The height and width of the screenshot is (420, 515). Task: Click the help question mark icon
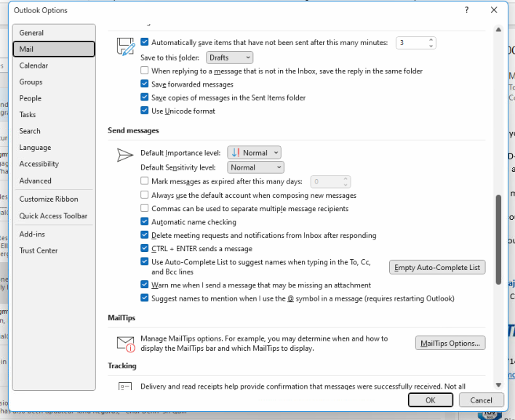467,10
